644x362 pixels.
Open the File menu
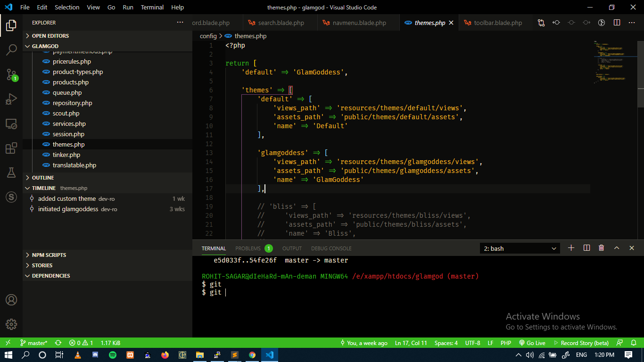click(x=25, y=7)
